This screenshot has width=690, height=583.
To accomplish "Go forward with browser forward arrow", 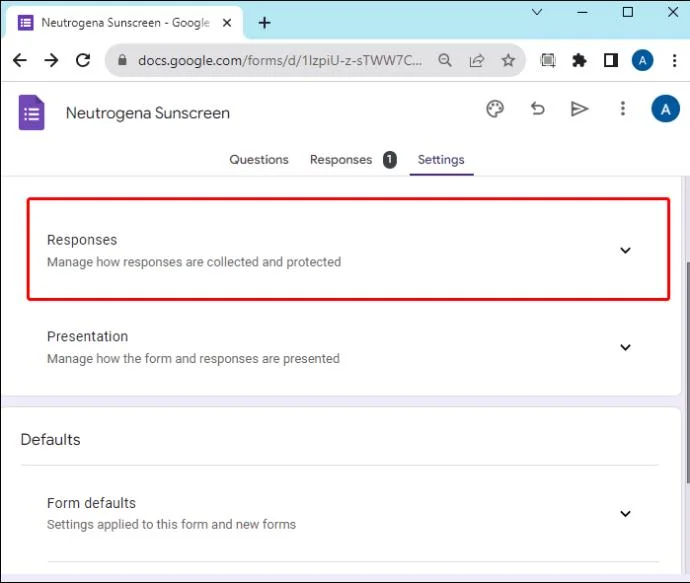I will 51,60.
